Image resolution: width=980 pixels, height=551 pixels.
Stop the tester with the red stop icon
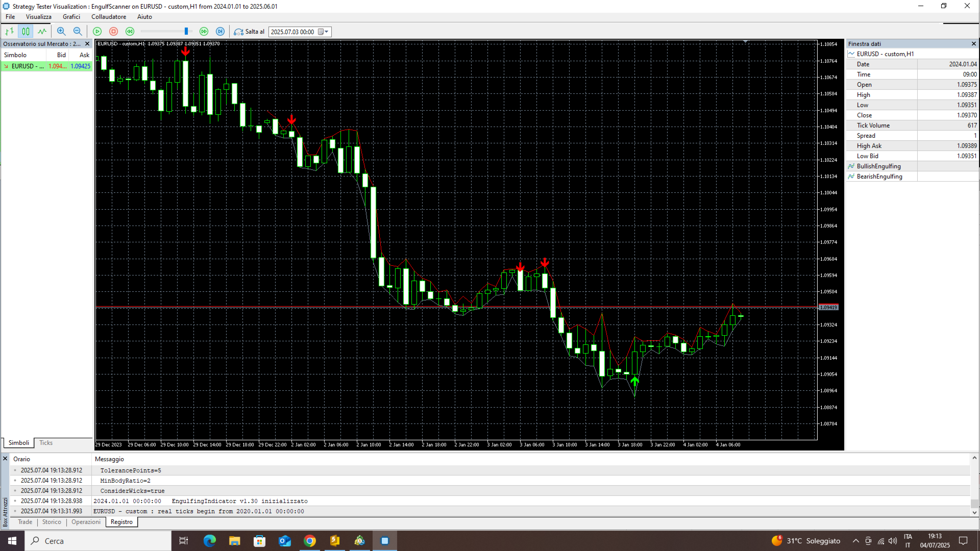tap(113, 31)
